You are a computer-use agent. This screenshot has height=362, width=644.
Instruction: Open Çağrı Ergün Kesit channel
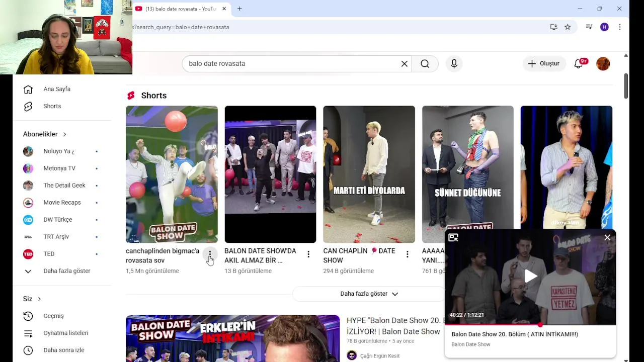(380, 356)
